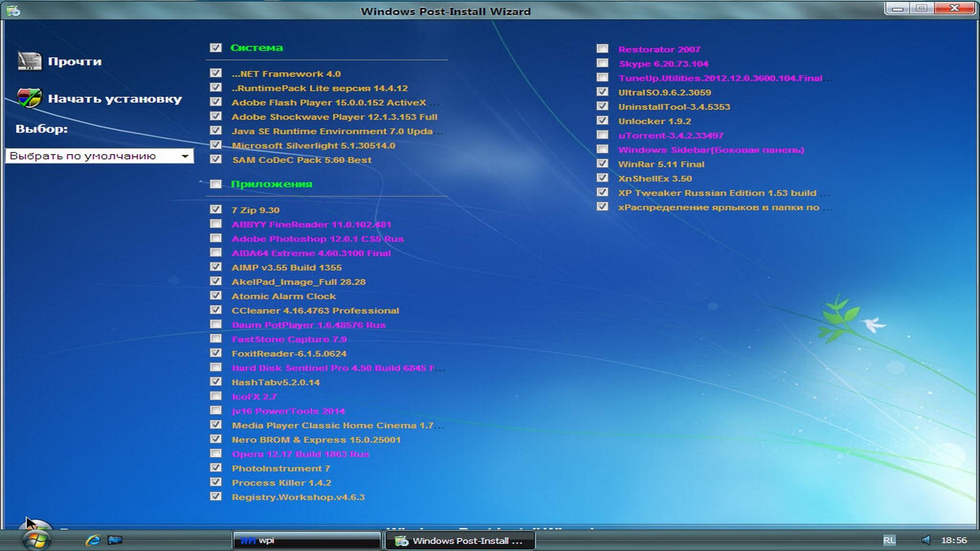Check the Skype 6.20.73.104 checkbox
This screenshot has width=980, height=551.
(603, 63)
